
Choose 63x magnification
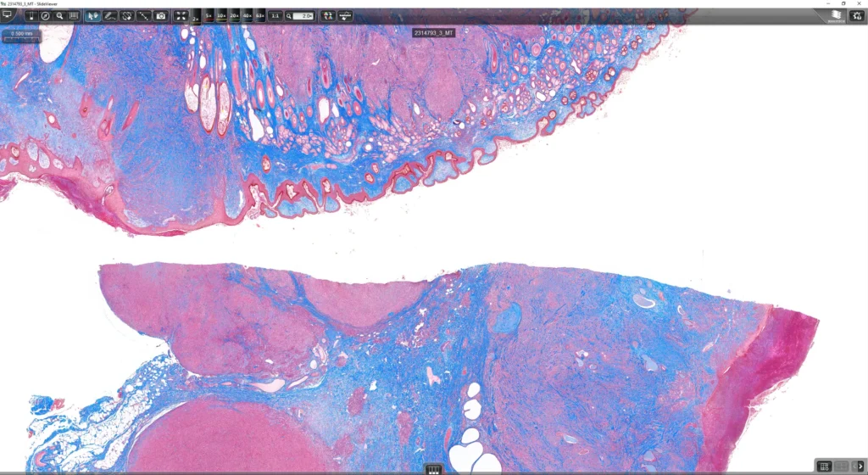tap(259, 16)
